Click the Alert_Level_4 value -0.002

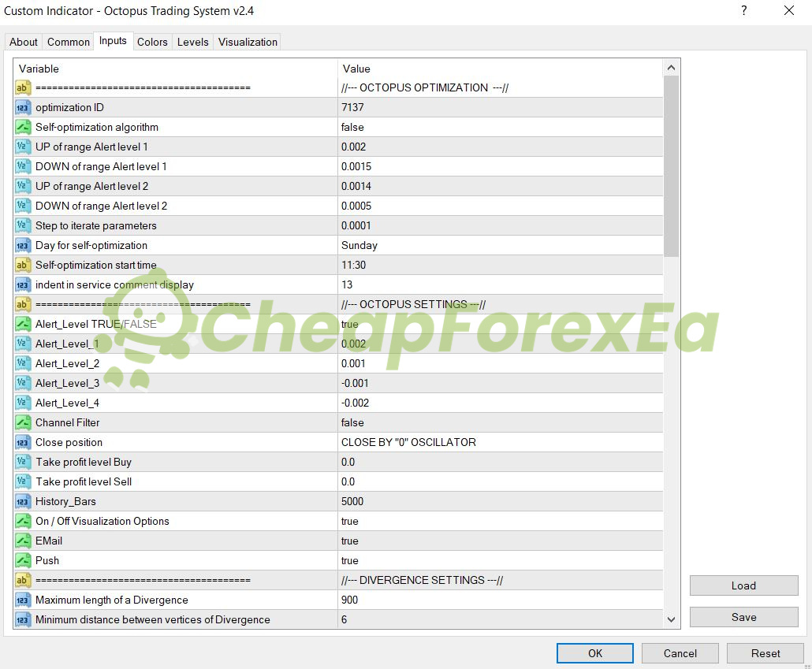point(501,403)
